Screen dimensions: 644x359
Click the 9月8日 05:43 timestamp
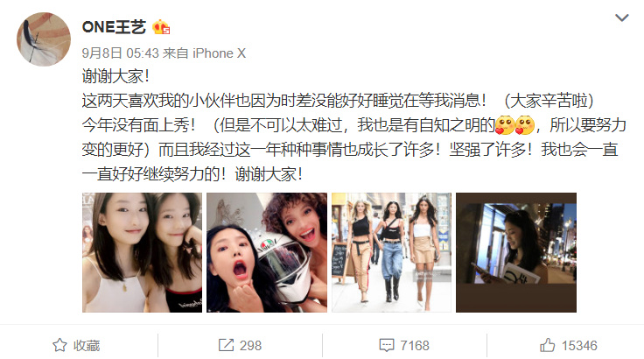121,53
